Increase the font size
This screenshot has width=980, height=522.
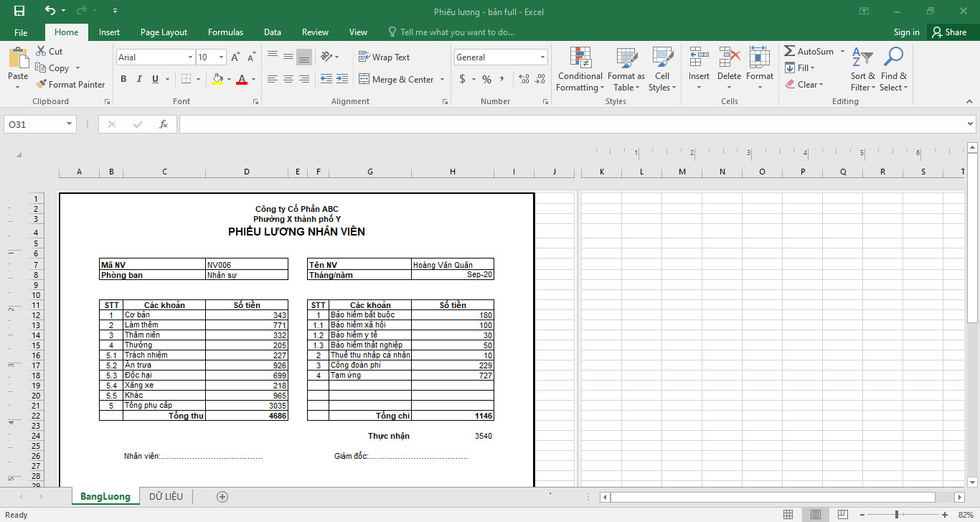(x=237, y=57)
